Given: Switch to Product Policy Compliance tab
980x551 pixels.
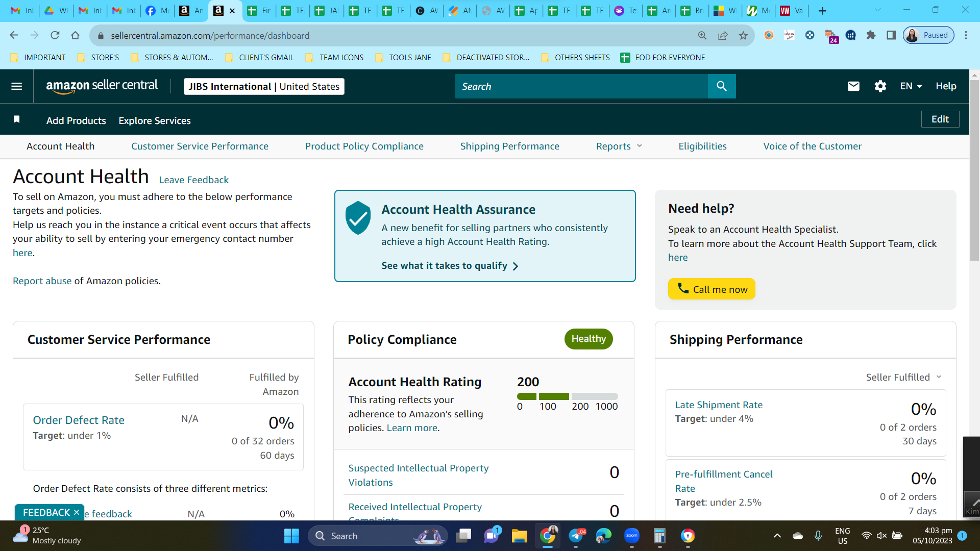Looking at the screenshot, I should coord(364,146).
